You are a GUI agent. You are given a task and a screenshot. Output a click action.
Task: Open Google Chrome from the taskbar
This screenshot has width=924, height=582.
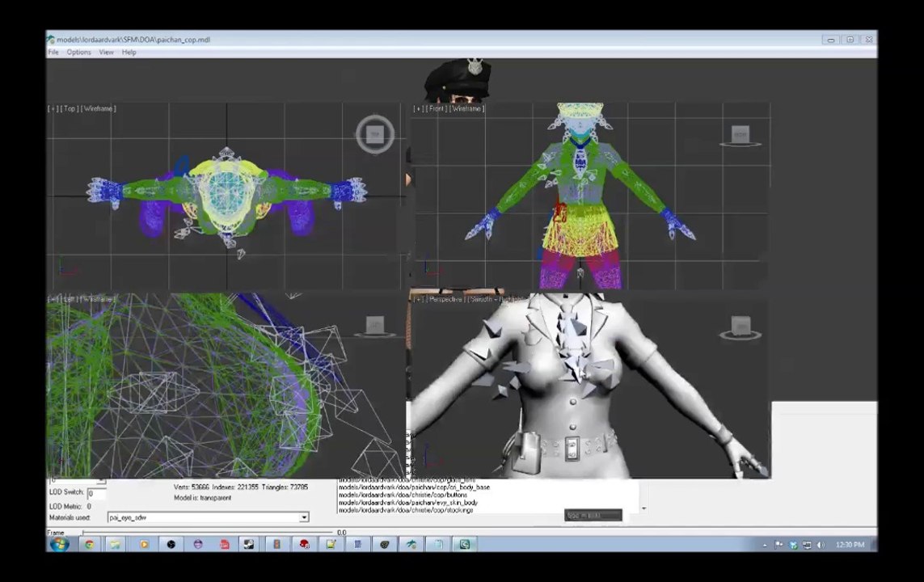point(90,544)
